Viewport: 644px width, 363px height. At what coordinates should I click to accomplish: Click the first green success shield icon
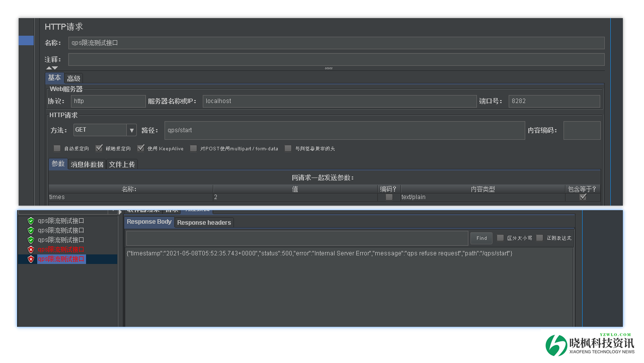pyautogui.click(x=31, y=221)
